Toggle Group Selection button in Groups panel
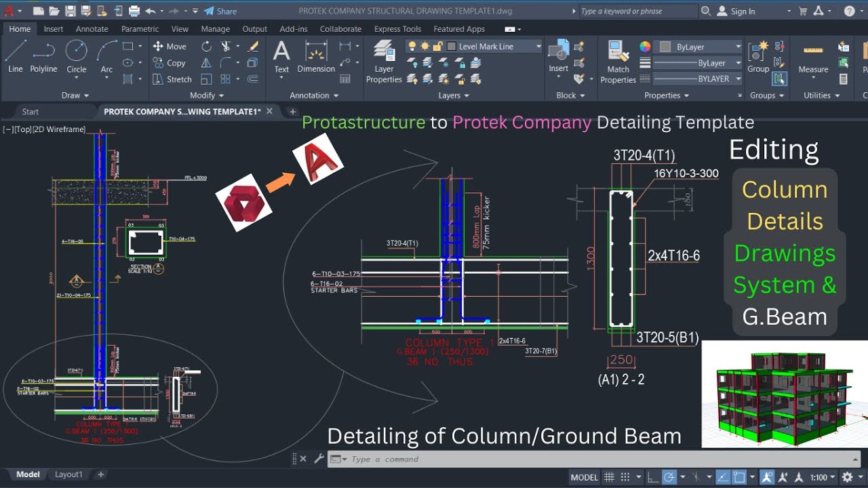 779,79
